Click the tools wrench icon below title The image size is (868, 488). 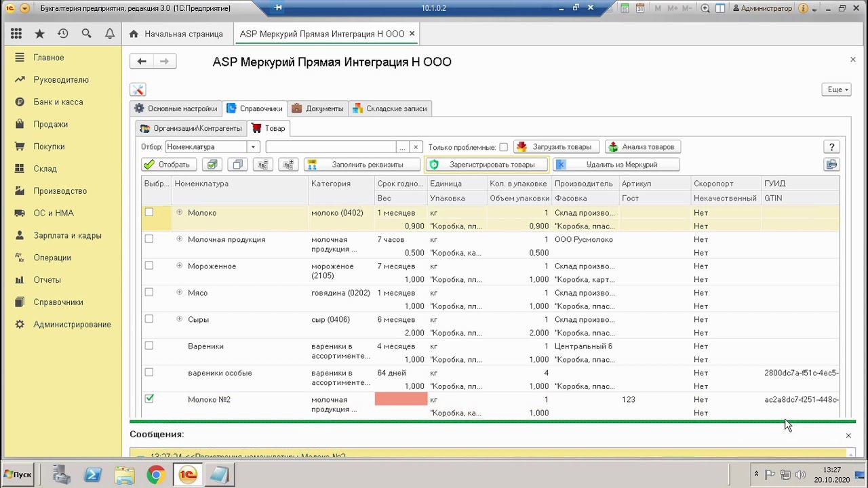click(x=138, y=90)
